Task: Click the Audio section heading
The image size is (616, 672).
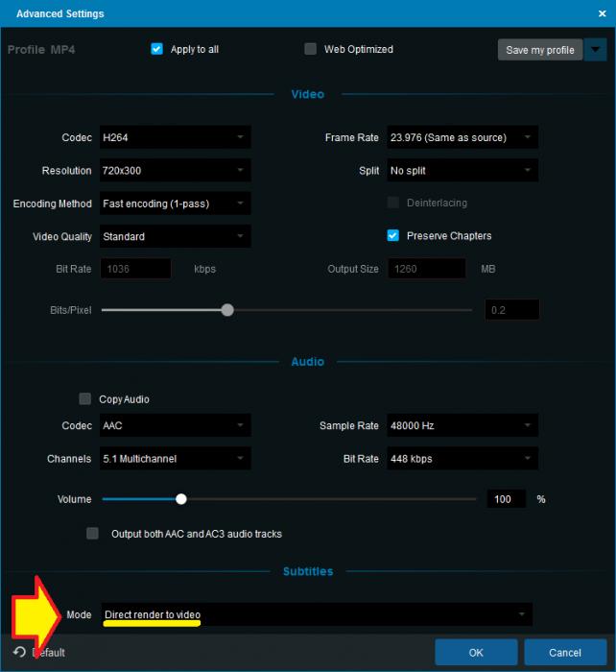Action: pos(308,362)
